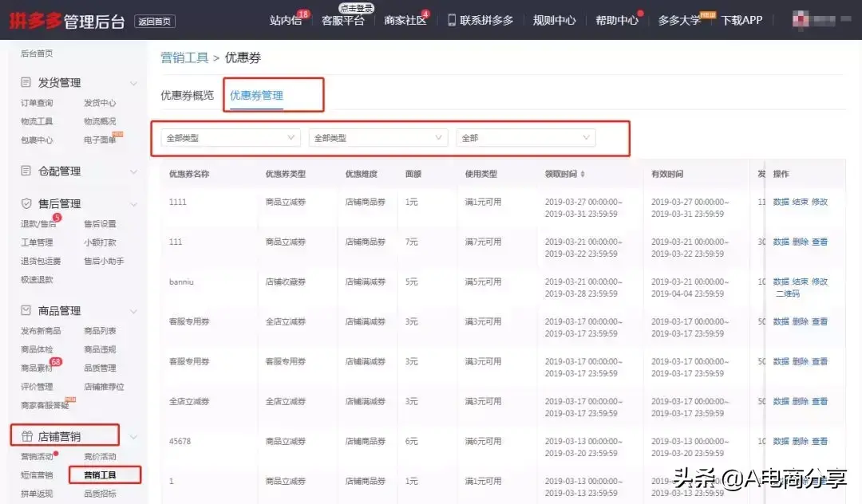The width and height of the screenshot is (862, 504).
Task: Click the 拼多多 logo in the header
Action: tap(35, 21)
